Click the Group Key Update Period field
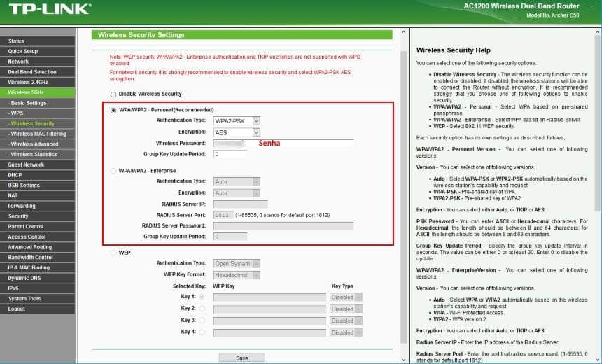Image resolution: width=602 pixels, height=364 pixels. click(230, 154)
